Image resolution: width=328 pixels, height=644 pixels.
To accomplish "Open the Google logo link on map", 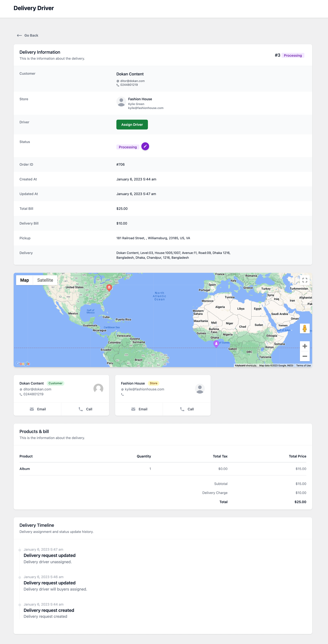I will click(x=23, y=363).
